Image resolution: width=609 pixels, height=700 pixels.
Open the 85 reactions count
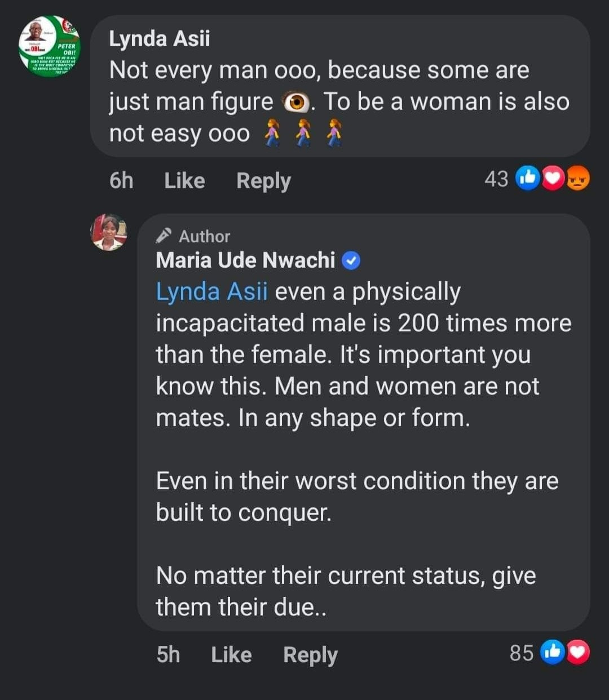[x=521, y=653]
